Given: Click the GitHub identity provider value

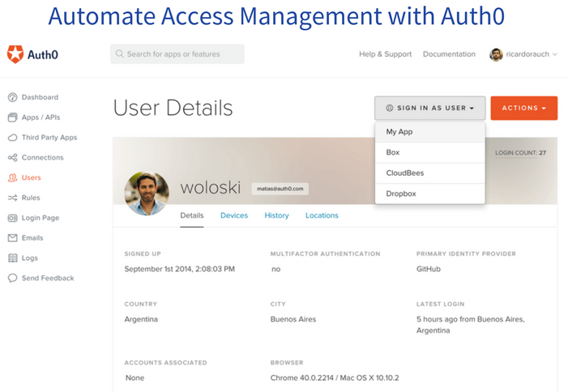Looking at the screenshot, I should click(428, 269).
